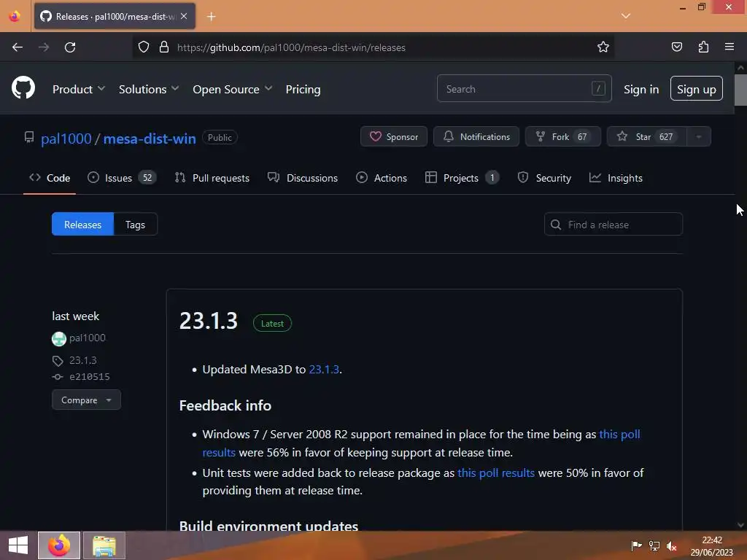Open a new tab with plus icon

coord(211,17)
